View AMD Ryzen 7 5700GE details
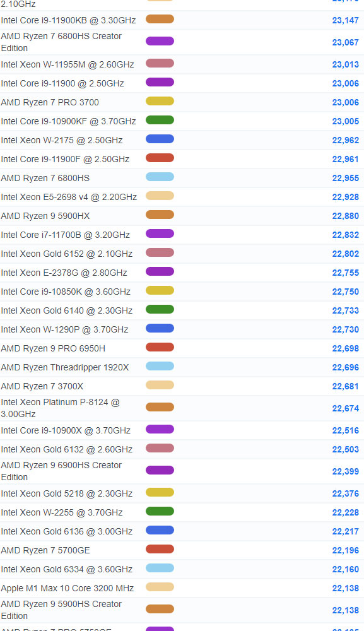The image size is (364, 631). (x=45, y=550)
